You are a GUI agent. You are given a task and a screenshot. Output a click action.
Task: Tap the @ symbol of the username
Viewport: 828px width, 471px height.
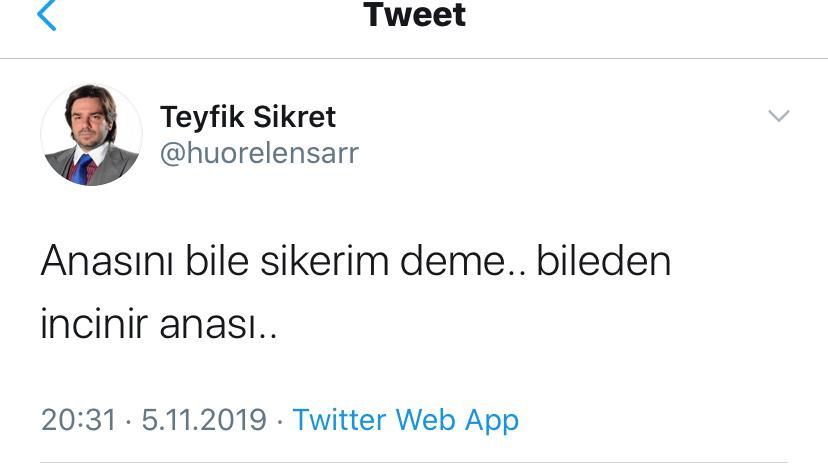click(x=173, y=154)
